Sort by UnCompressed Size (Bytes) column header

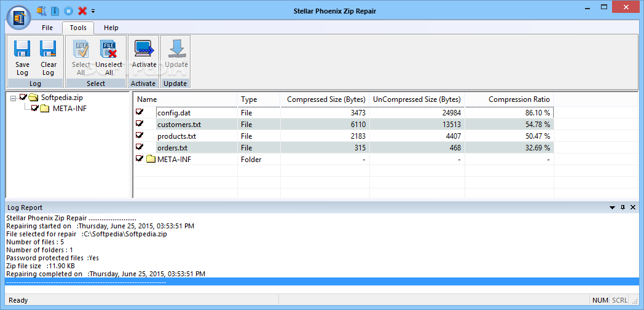(x=417, y=99)
